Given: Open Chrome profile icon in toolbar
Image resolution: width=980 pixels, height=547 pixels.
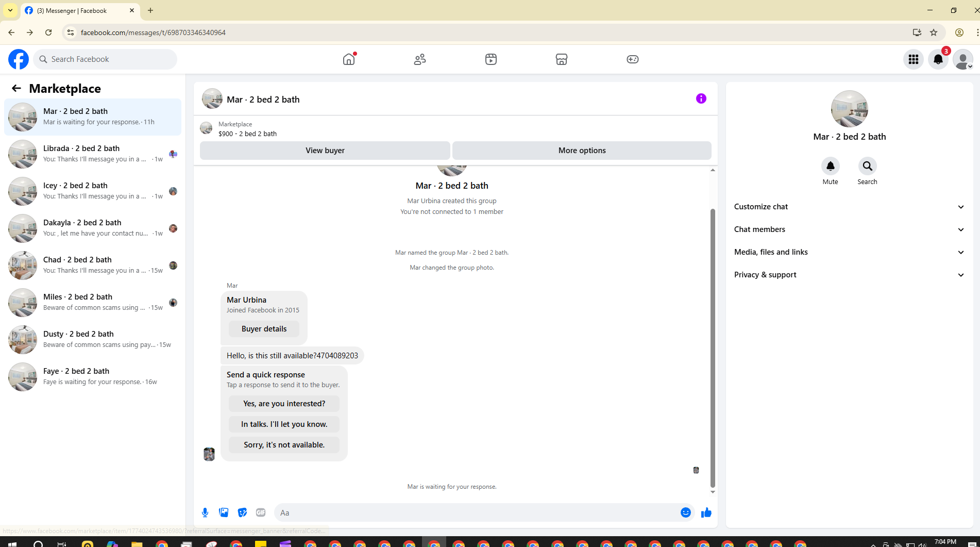Looking at the screenshot, I should coord(959,32).
